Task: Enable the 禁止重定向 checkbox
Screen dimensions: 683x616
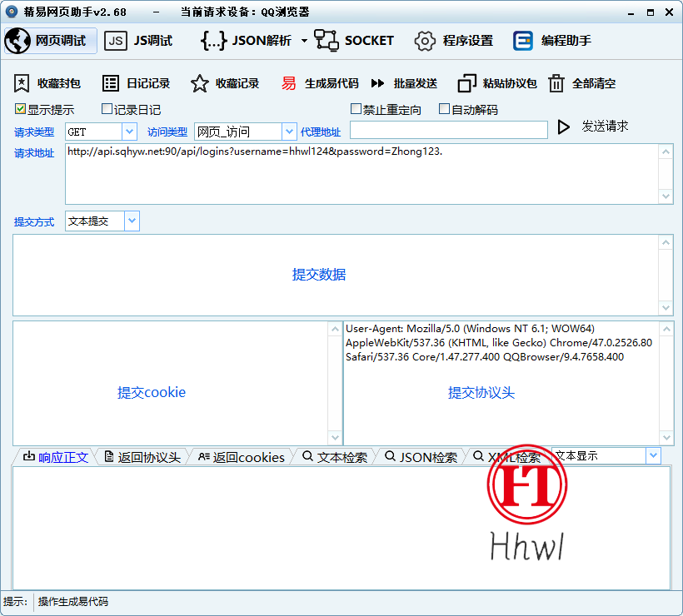Action: pos(356,109)
